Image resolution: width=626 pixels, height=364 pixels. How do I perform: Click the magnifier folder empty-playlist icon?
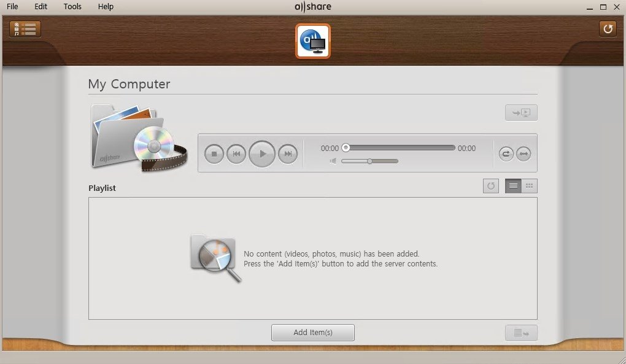click(x=216, y=258)
